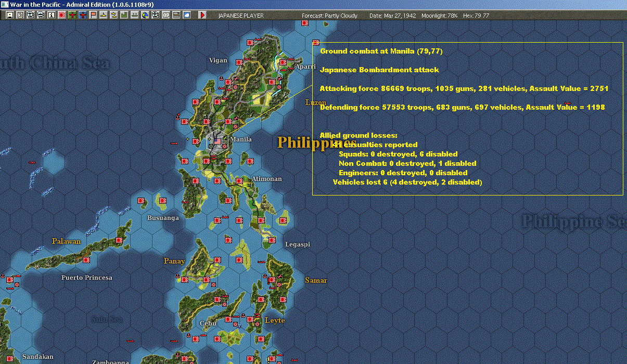Click 'Non Combat: 0 destroyed, 1 disabled' line
The image size is (627, 364).
pyautogui.click(x=407, y=163)
